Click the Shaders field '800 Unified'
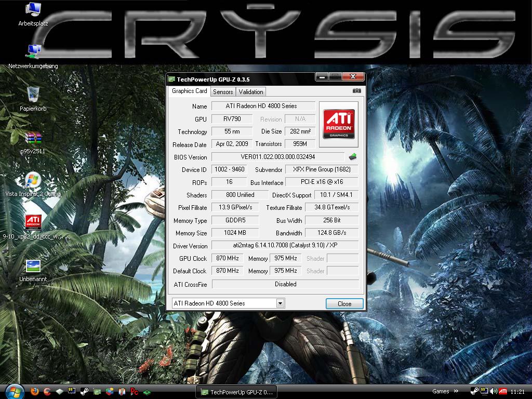Screen dimensions: 532x399 coord(240,195)
